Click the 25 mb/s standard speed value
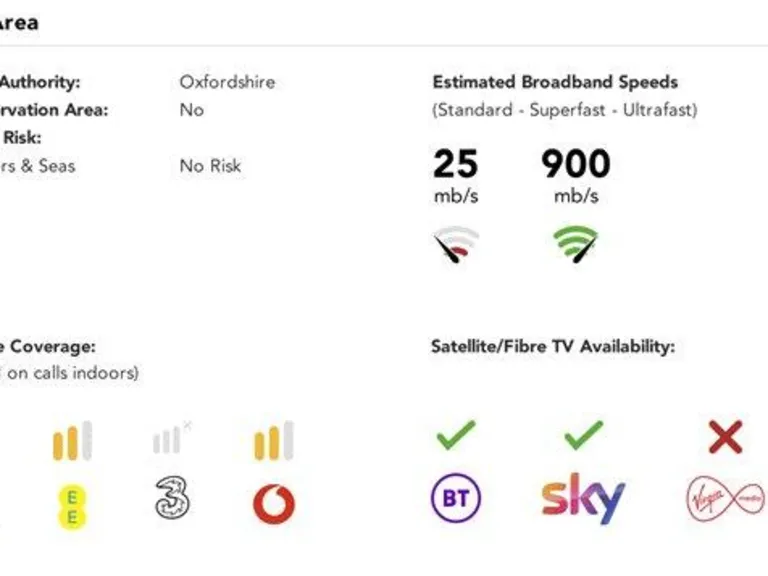The width and height of the screenshot is (768, 576). [456, 176]
